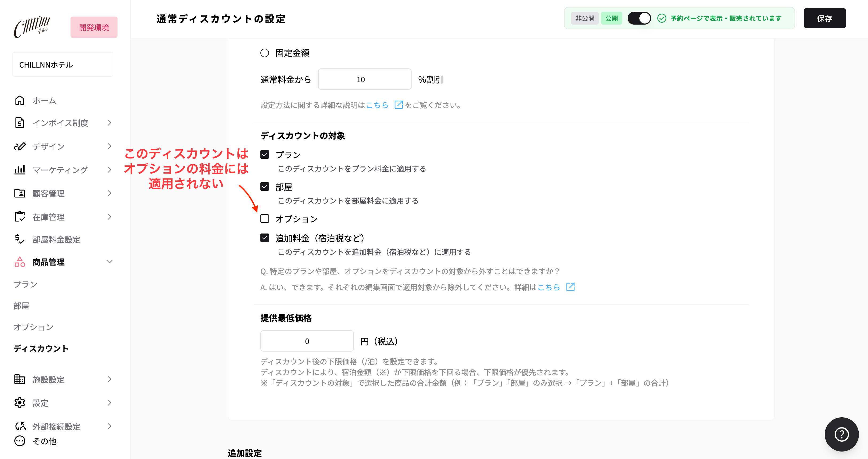Click the 提供最低価格 yen input field
The width and height of the screenshot is (868, 459).
[x=307, y=341]
